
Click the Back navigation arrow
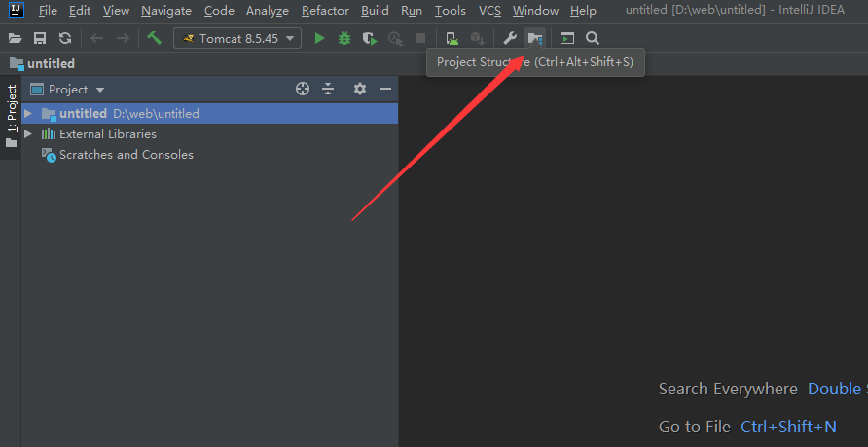(97, 38)
